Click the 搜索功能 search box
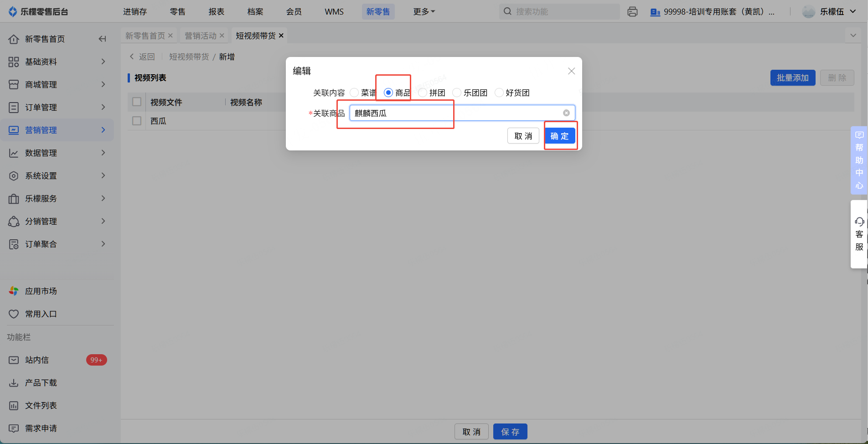The width and height of the screenshot is (868, 444). pyautogui.click(x=559, y=11)
